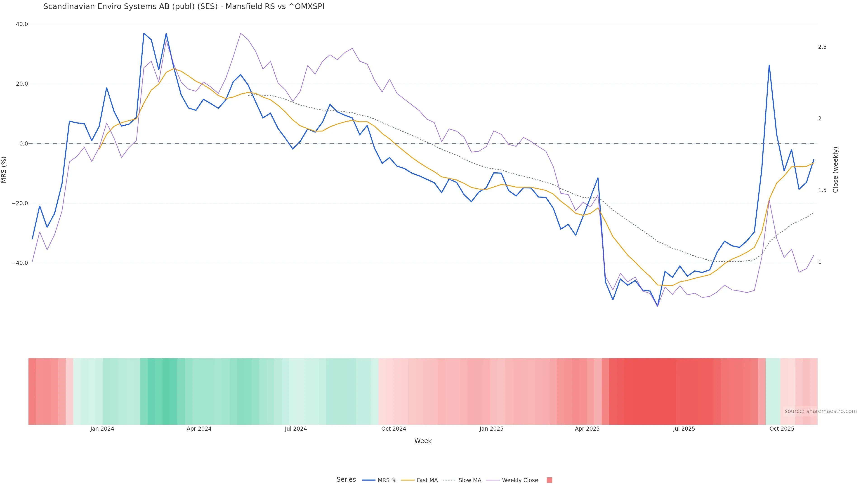Toggle the MRS % series label in legend

387,480
